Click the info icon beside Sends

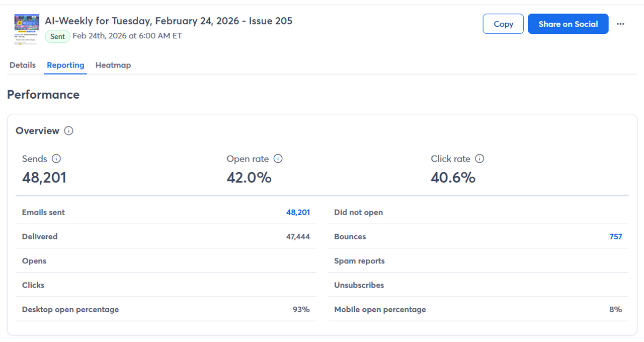point(56,159)
